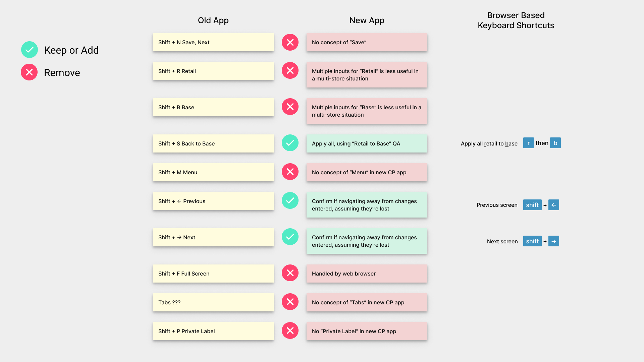Click 'Browser Based Keyboard Shortcuts' heading
This screenshot has width=644, height=362.
[516, 20]
